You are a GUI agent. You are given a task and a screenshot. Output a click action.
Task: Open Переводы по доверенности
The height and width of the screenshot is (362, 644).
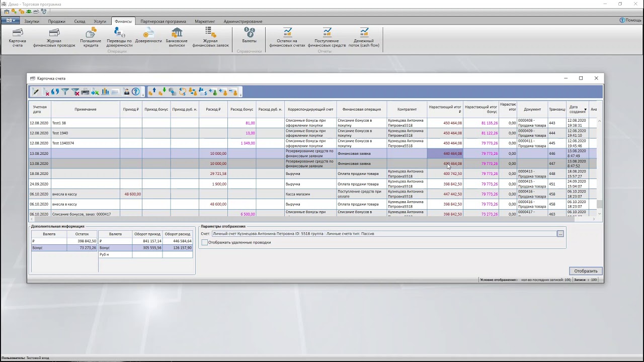119,38
